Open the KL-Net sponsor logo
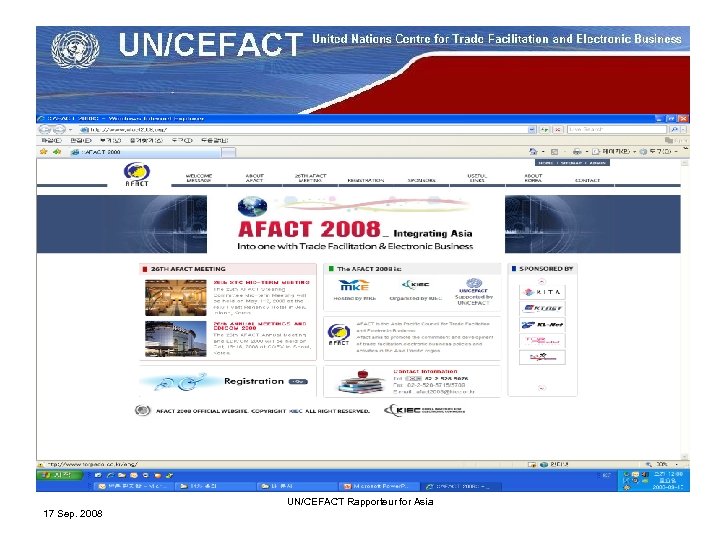The image size is (720, 540). 542,325
